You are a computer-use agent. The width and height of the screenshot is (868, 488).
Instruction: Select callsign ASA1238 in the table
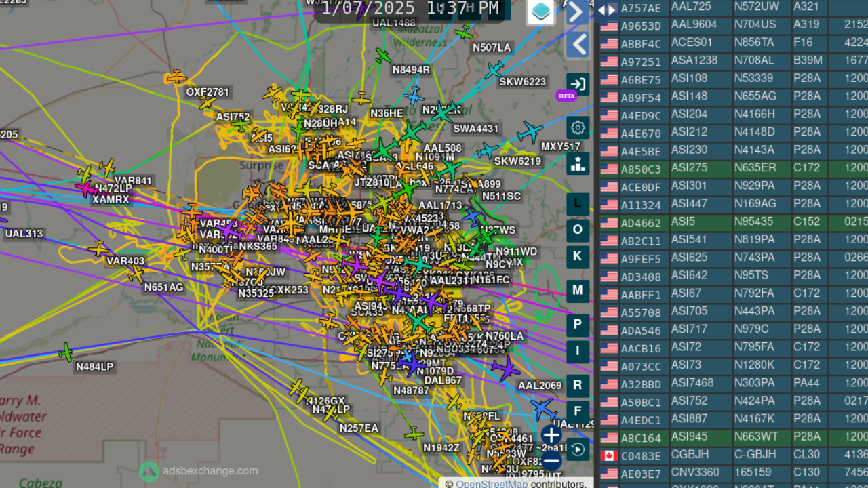point(694,60)
